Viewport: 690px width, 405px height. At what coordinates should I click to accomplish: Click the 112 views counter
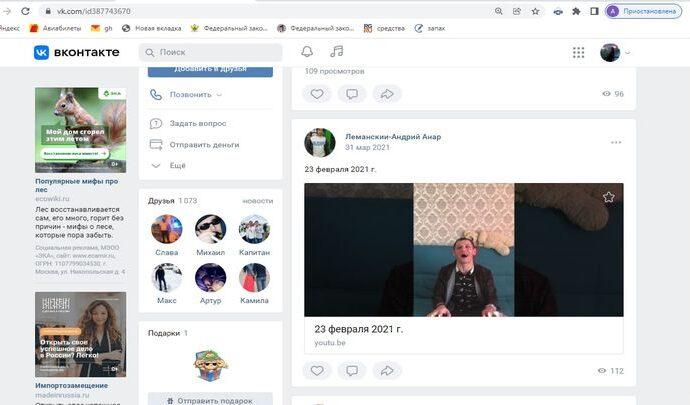[x=611, y=371]
